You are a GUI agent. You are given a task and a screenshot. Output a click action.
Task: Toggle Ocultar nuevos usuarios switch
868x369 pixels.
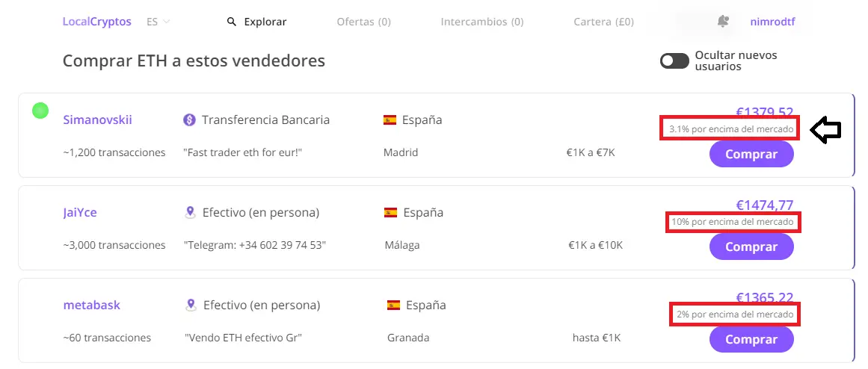[674, 61]
